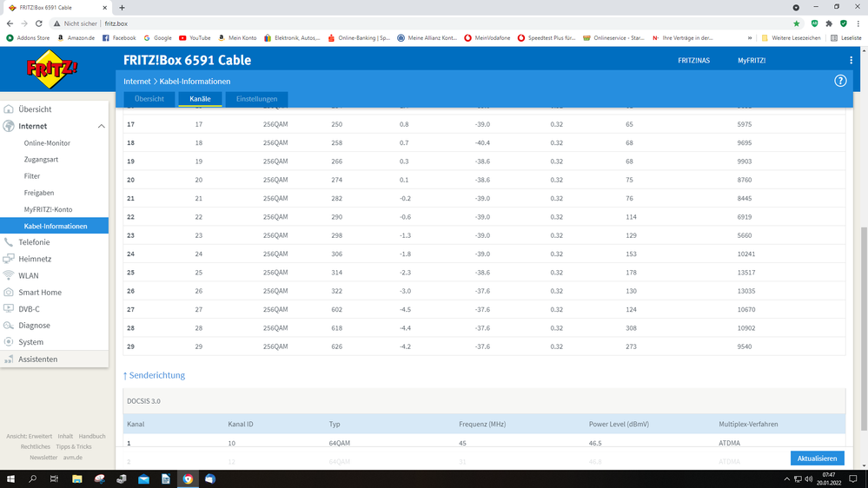Open Online-Monitor in sidebar
Viewport: 868px width, 488px height.
47,142
